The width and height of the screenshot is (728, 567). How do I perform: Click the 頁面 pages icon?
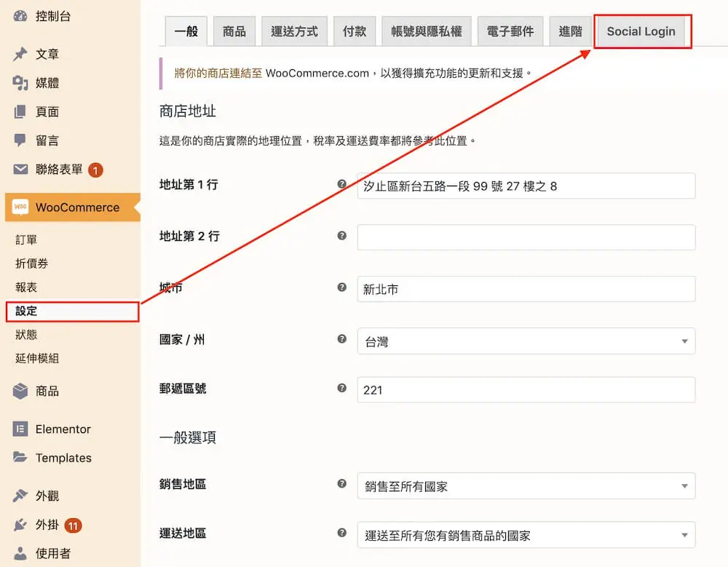click(20, 111)
